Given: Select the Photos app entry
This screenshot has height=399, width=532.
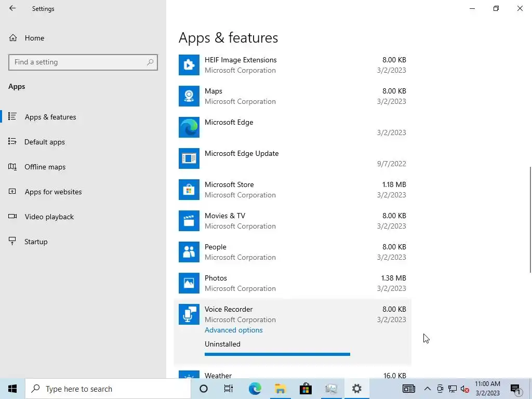Looking at the screenshot, I should pos(292,283).
